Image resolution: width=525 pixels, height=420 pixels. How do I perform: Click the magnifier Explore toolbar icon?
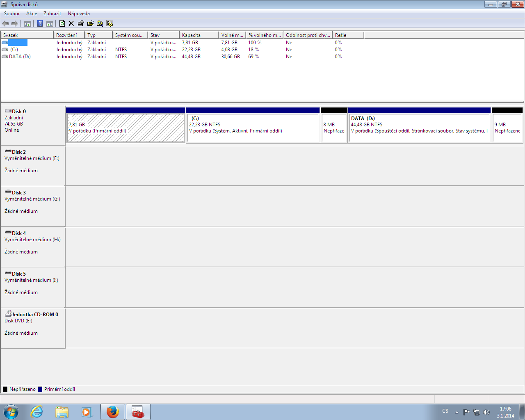(x=100, y=23)
